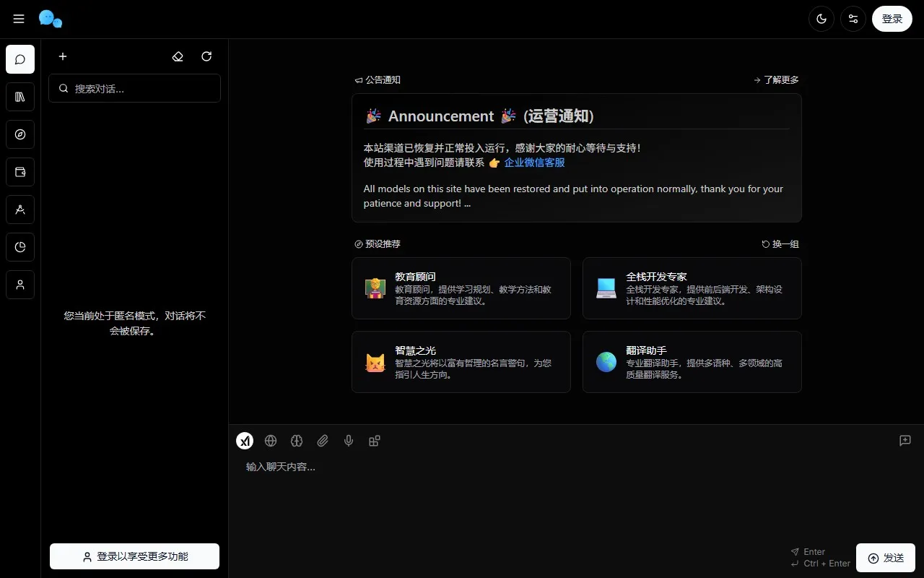Attach a file with paperclip icon
This screenshot has width=924, height=578.
[323, 441]
